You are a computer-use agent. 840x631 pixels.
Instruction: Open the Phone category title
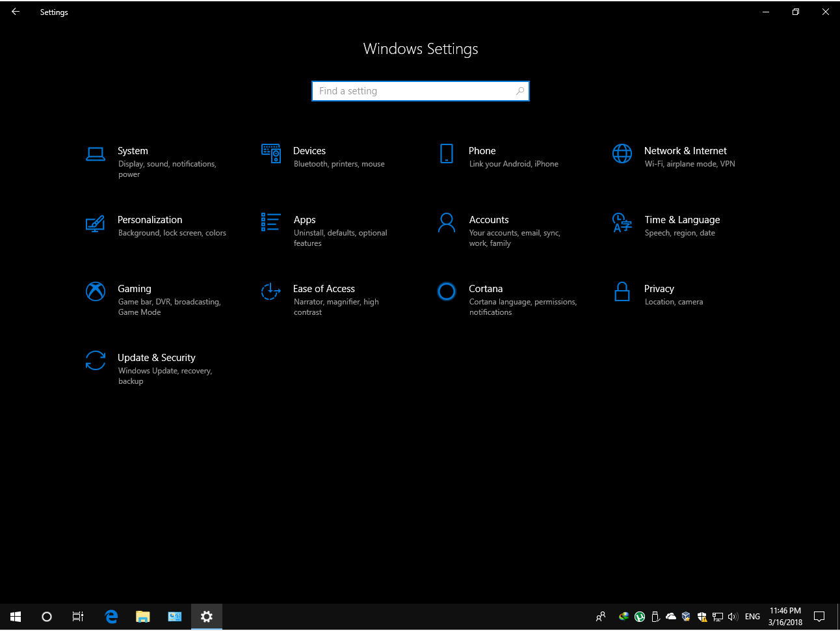click(482, 151)
